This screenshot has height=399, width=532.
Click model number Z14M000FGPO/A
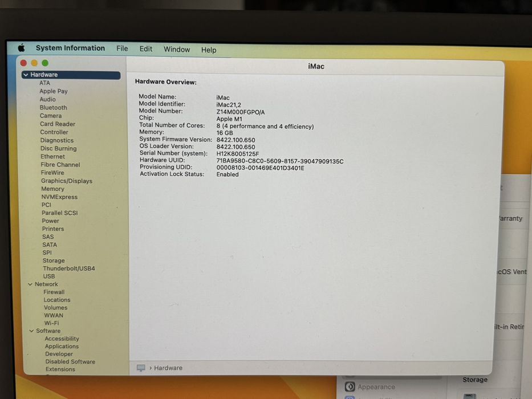[x=241, y=112]
